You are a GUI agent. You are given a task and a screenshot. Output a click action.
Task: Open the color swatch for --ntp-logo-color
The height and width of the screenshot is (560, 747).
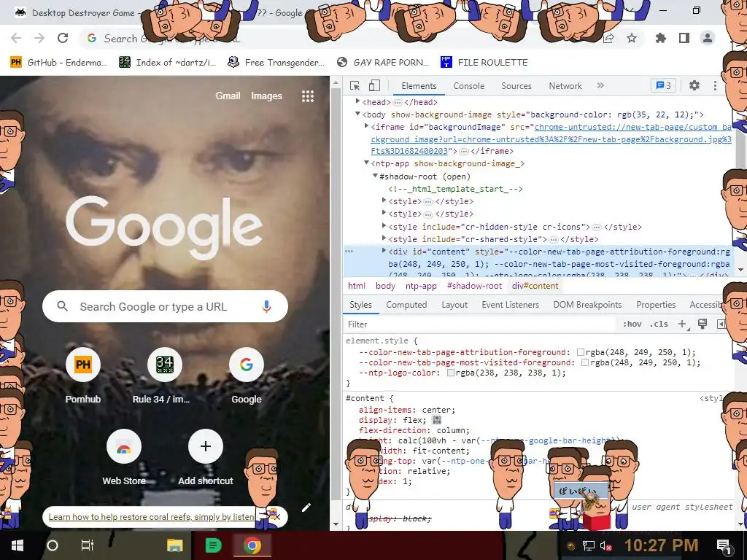tap(451, 373)
